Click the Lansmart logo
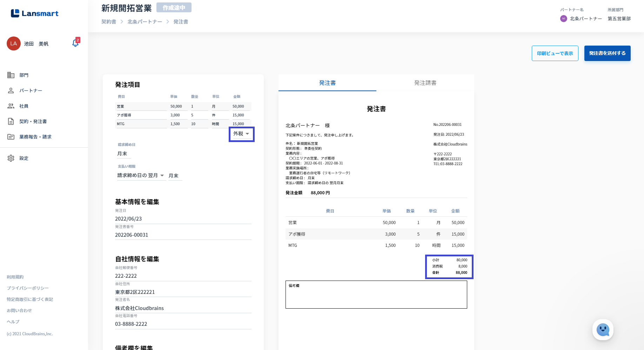Viewport: 644px width, 350px height. pos(34,13)
